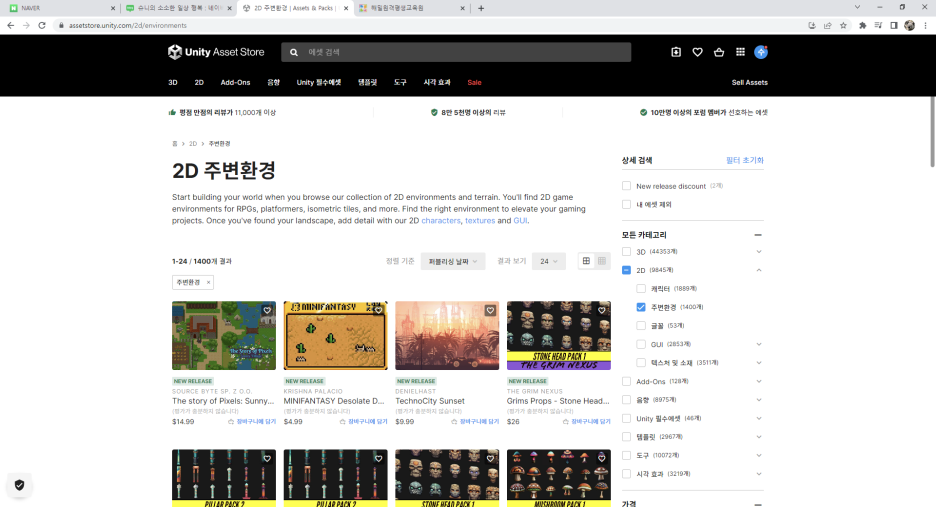
Task: Collapse the 모든 카테고리 section
Action: point(758,235)
